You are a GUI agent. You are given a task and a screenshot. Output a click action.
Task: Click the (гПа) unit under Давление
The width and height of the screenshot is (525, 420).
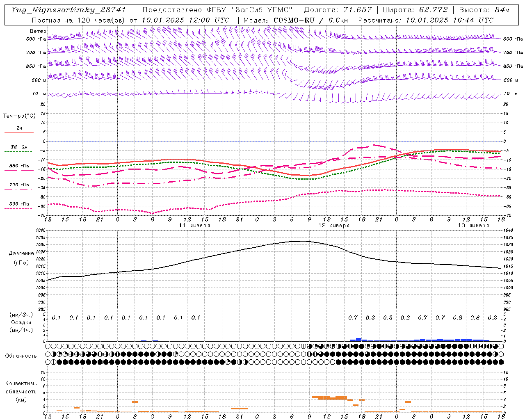[x=21, y=263]
